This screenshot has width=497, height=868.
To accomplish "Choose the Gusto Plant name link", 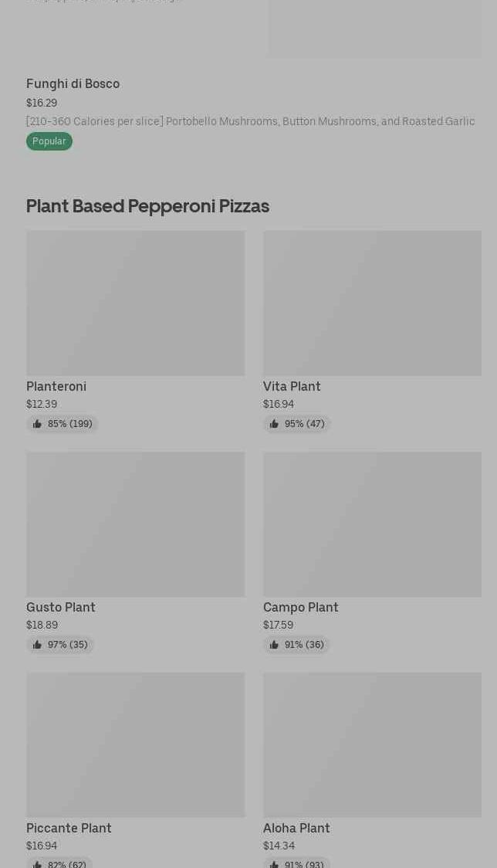I will click(x=61, y=607).
